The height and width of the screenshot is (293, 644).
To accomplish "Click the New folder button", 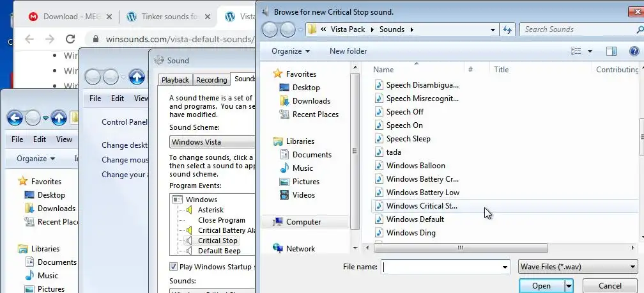I will pos(348,51).
